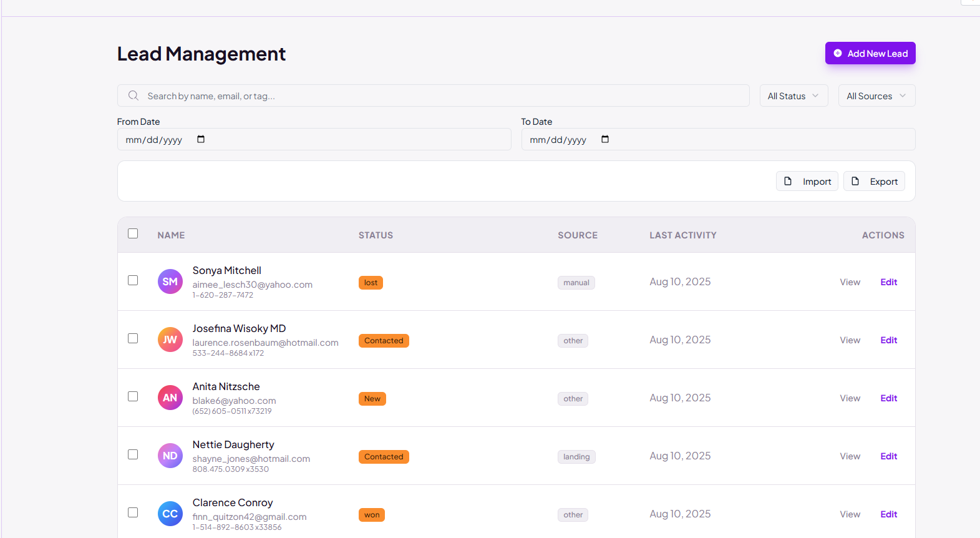Toggle the select-all checkbox in table header
This screenshot has height=538, width=980.
[x=133, y=233]
